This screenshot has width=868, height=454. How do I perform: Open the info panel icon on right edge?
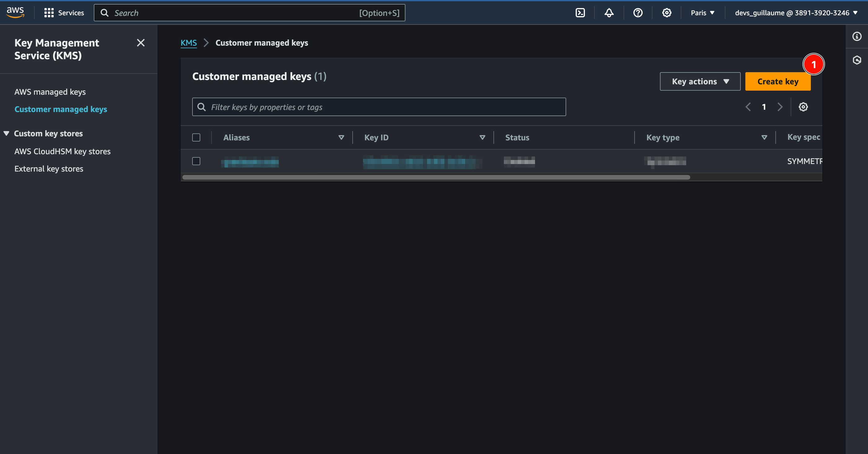[857, 36]
